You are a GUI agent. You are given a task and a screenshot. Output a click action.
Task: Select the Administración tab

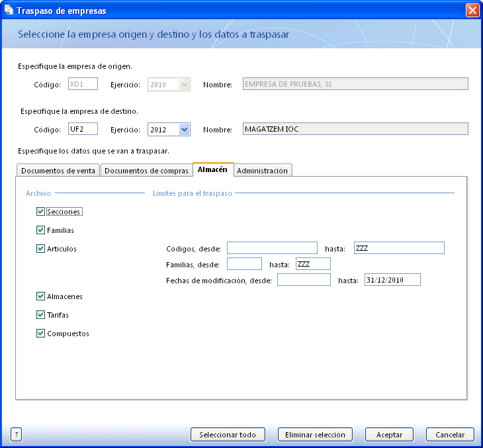262,171
